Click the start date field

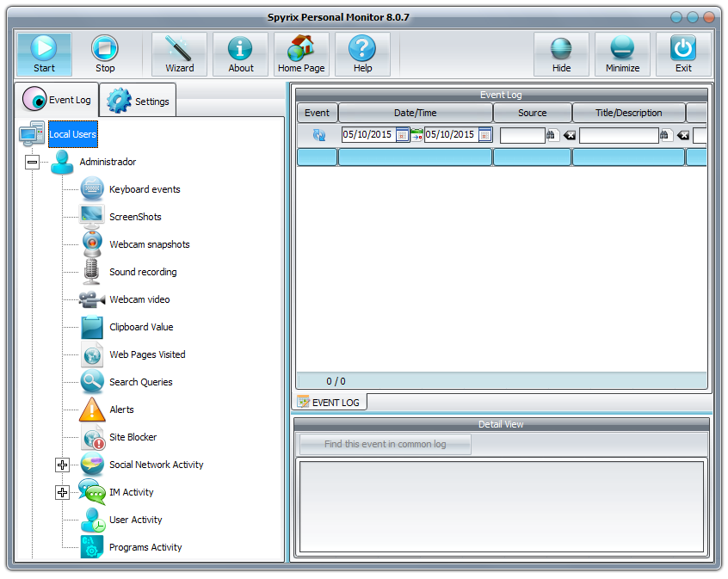tap(368, 135)
